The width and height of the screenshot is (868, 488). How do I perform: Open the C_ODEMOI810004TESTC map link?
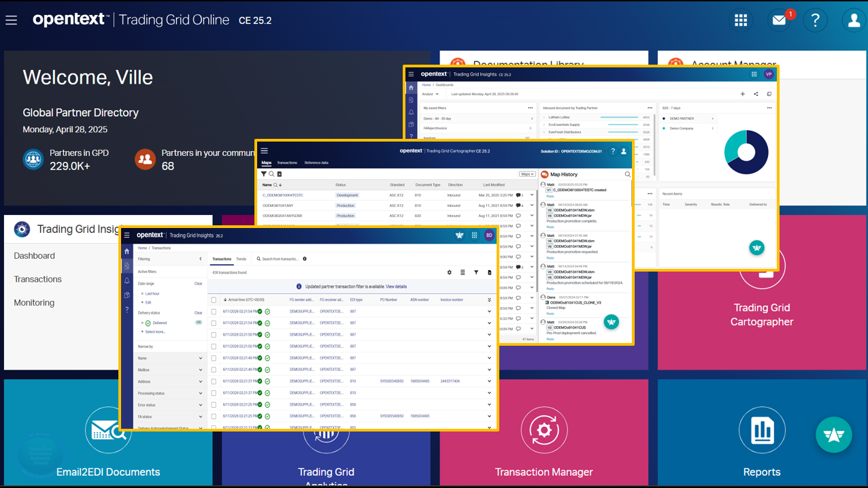283,195
